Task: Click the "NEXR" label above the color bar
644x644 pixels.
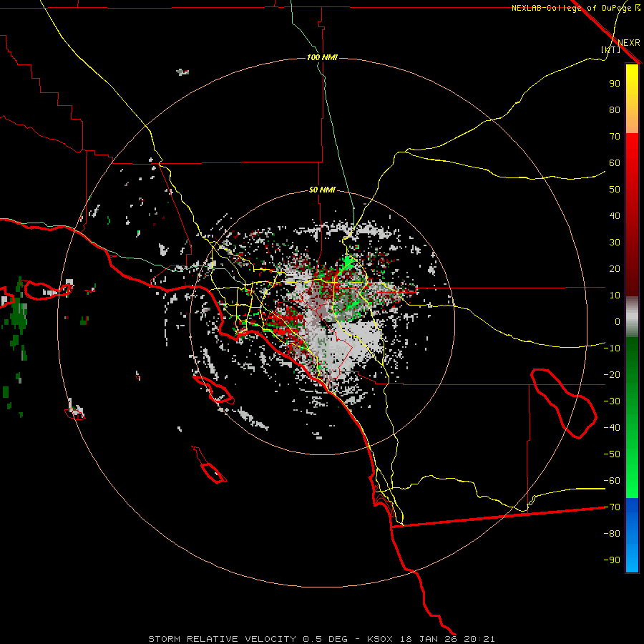Action: 628,43
